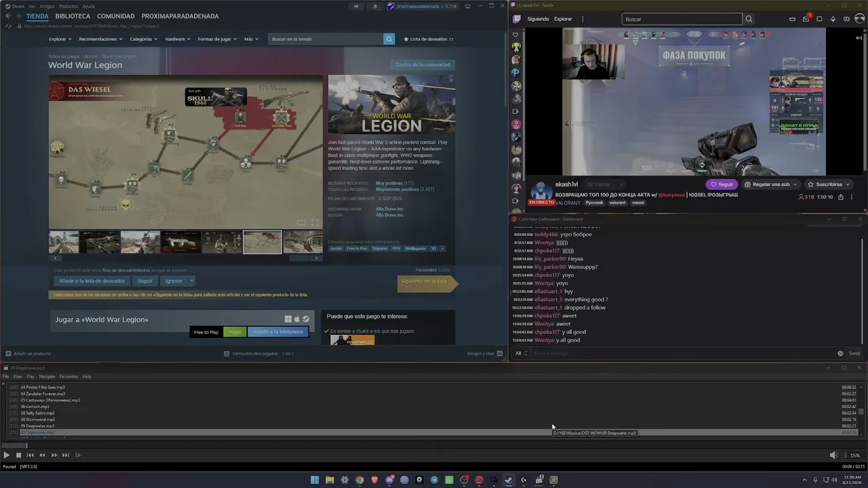Open the Amigos menu in Steam
Screen dimensions: 868x488
tap(47, 6)
